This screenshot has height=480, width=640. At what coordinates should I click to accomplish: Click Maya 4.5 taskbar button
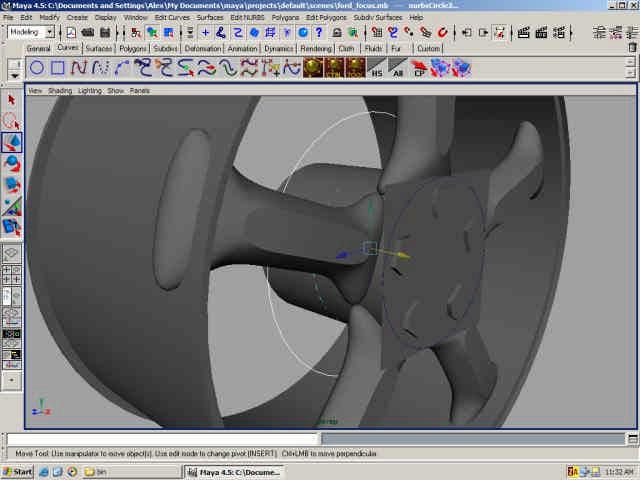[x=234, y=471]
